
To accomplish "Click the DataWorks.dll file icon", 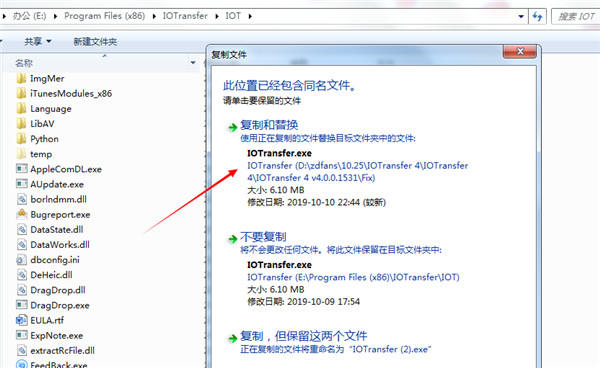I will [x=22, y=244].
